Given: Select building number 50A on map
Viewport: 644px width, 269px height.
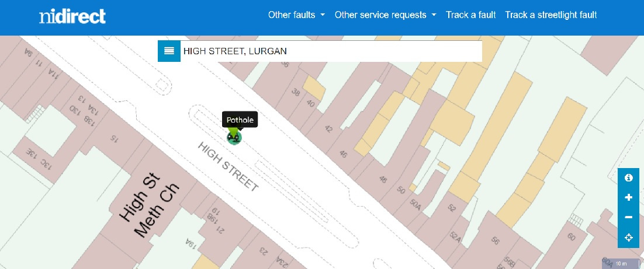Looking at the screenshot, I should pos(416,204).
